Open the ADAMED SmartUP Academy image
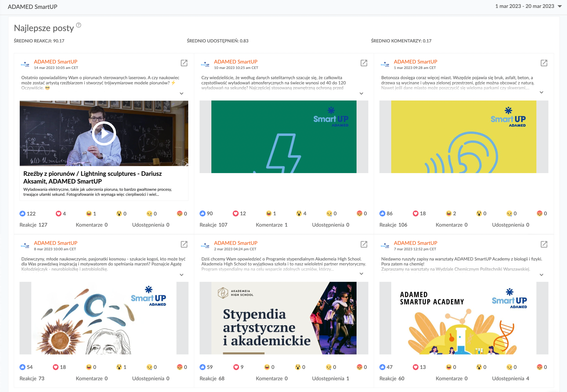 464,318
